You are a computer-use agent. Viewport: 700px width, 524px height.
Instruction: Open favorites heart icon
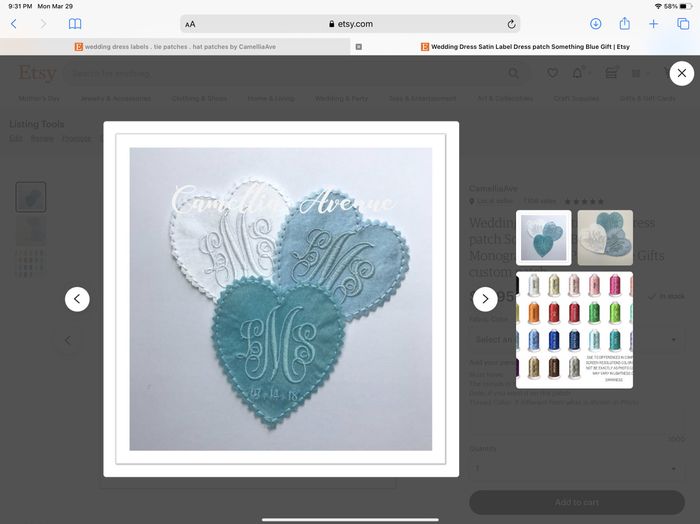pyautogui.click(x=552, y=73)
